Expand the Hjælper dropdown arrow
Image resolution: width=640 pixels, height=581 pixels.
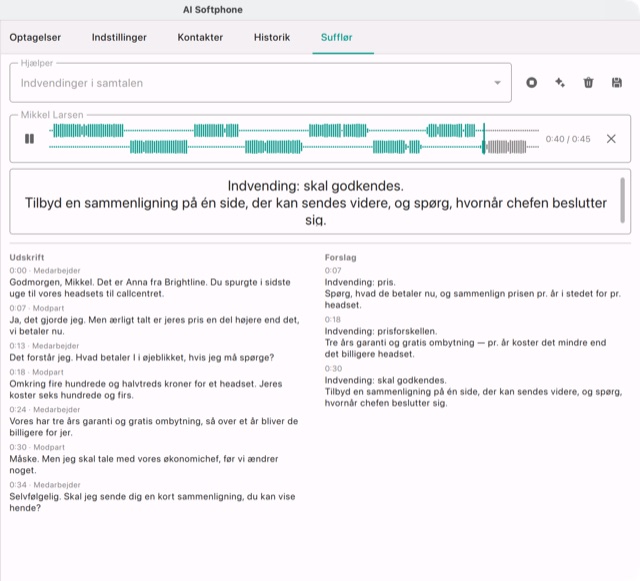(x=497, y=83)
